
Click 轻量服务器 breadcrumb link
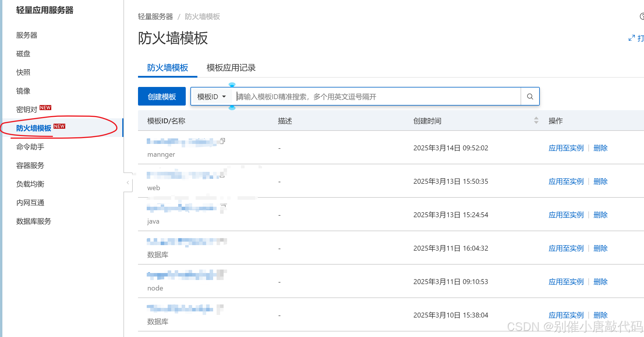(x=155, y=17)
